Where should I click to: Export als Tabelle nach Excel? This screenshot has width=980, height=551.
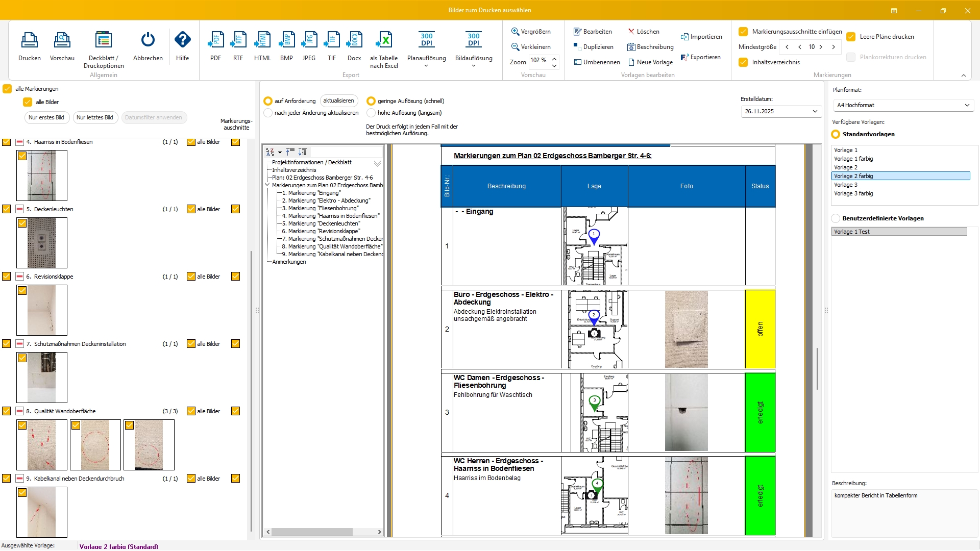(384, 40)
